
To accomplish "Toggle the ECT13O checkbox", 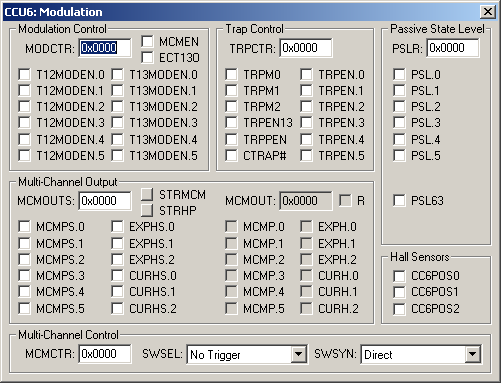I will coord(147,58).
